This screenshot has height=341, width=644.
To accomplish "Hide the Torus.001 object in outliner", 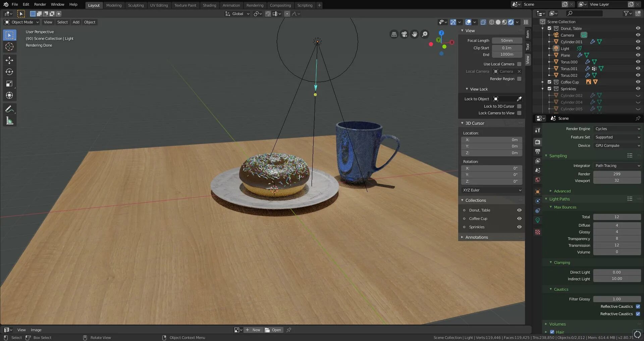I will pyautogui.click(x=638, y=68).
